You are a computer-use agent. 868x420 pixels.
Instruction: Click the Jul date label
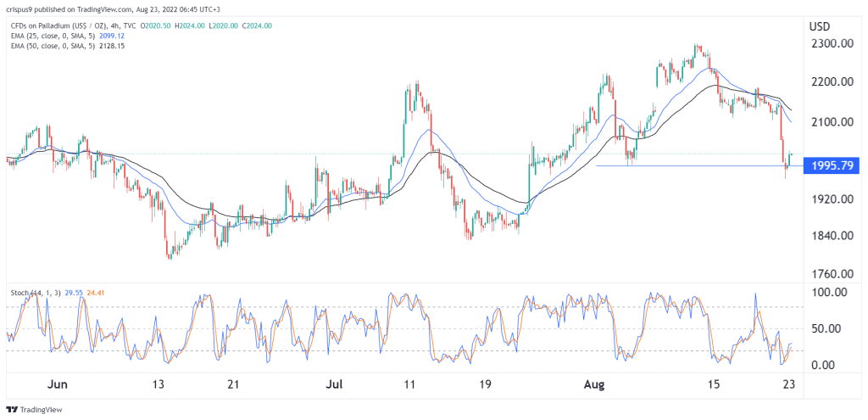click(x=334, y=384)
